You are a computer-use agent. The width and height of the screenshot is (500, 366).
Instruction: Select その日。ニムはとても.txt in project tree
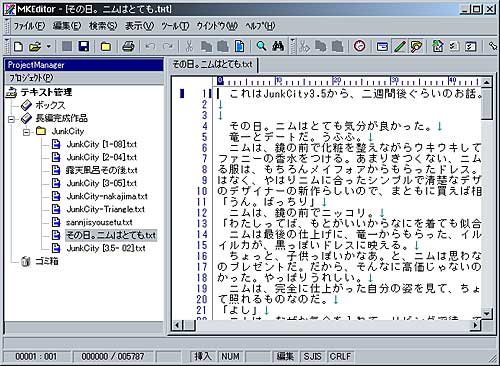pyautogui.click(x=111, y=235)
